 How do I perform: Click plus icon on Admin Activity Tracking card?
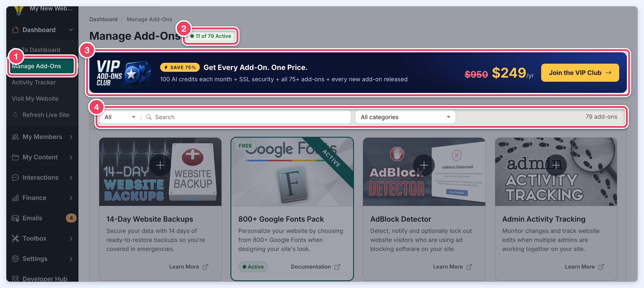coord(556,165)
